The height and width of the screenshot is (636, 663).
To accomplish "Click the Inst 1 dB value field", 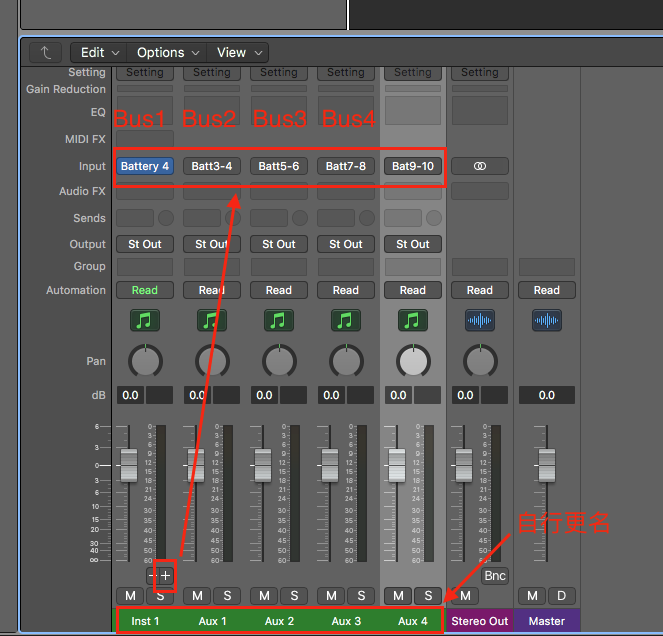I will (x=130, y=395).
